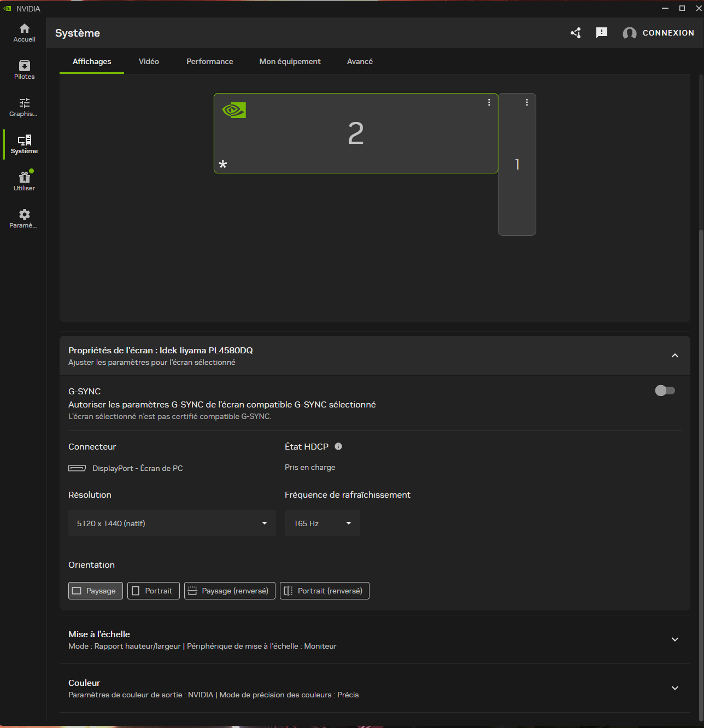Open the Résolution dropdown

coord(172,523)
